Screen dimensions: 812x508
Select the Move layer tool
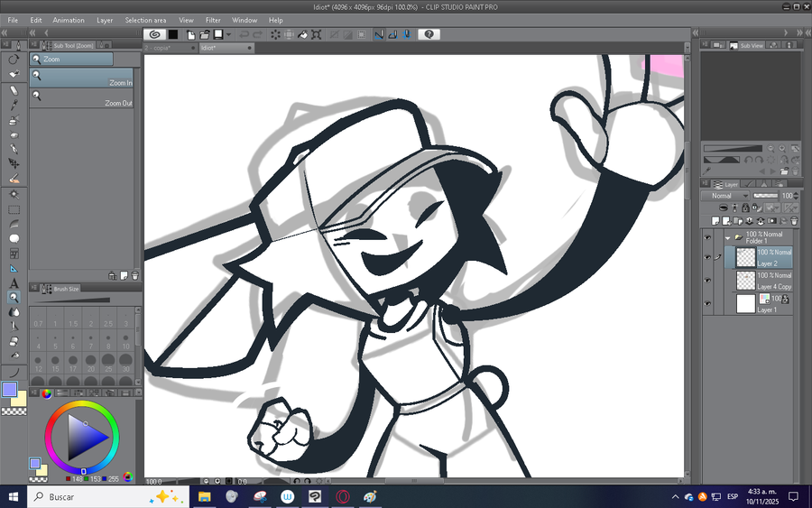point(14,163)
